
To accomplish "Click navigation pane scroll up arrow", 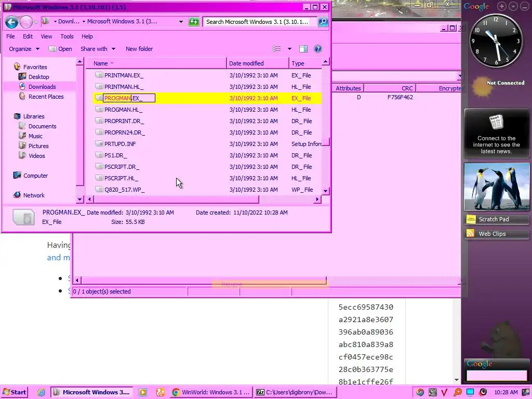I will pos(79,62).
